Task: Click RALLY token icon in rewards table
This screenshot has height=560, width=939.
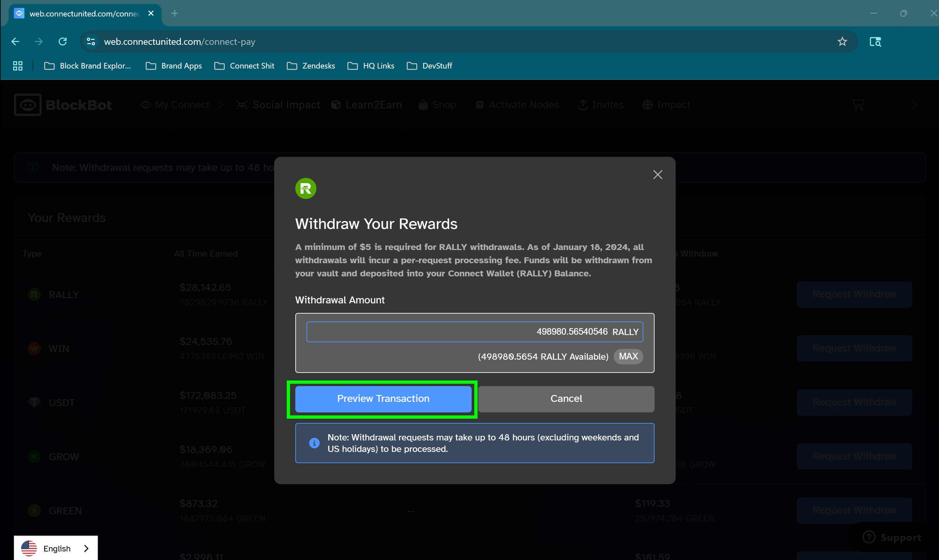Action: click(34, 295)
